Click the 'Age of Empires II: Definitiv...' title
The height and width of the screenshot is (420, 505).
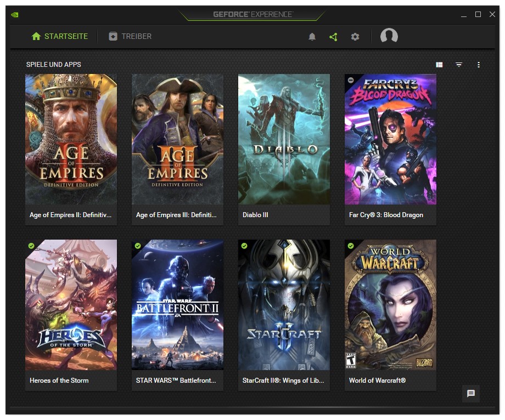click(x=70, y=215)
